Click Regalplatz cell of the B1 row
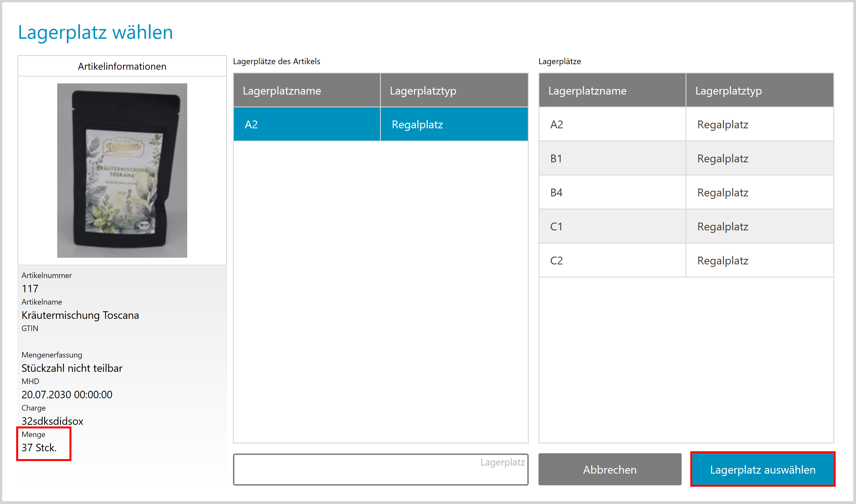 (723, 158)
